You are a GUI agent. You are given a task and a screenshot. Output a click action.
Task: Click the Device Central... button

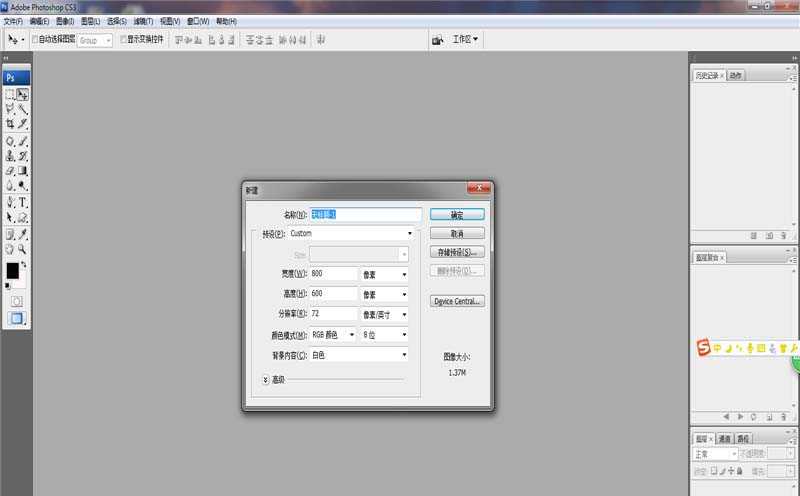coord(457,301)
